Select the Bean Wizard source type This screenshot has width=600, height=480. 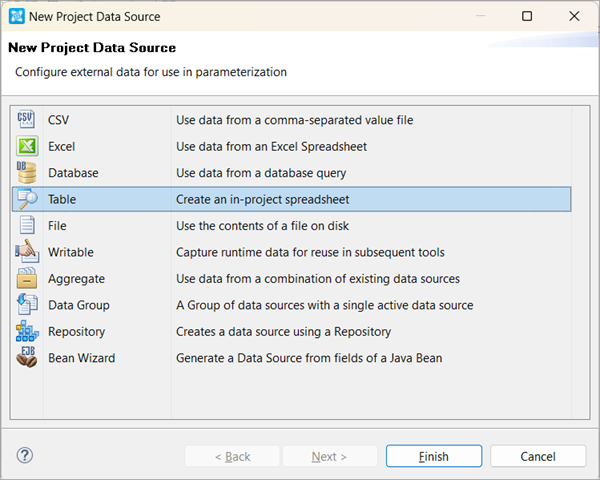[81, 358]
